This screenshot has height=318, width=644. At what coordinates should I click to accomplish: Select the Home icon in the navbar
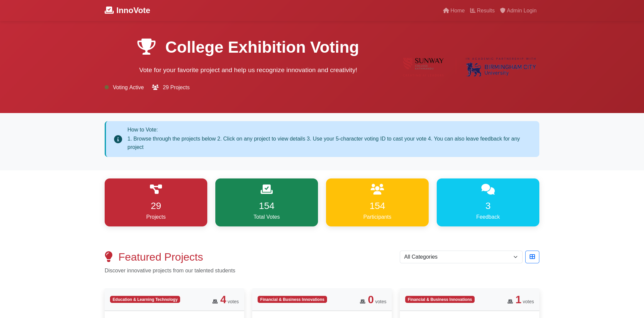[x=446, y=10]
